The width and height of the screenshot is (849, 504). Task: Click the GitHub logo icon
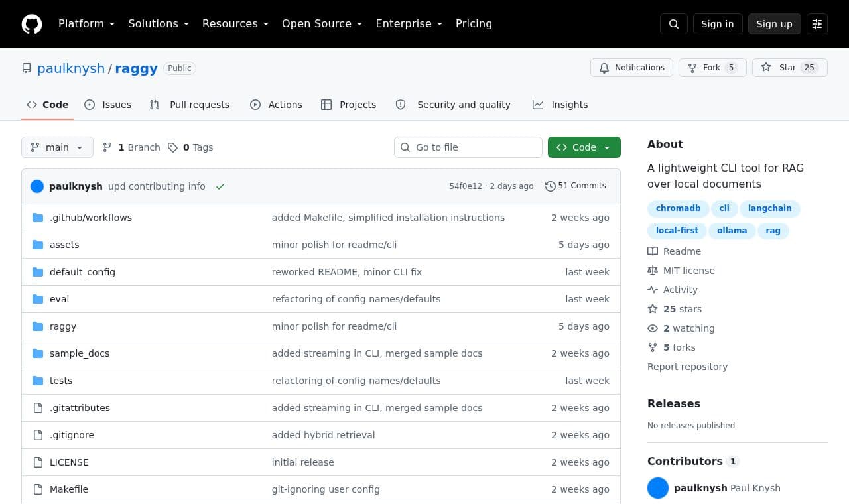(x=32, y=24)
